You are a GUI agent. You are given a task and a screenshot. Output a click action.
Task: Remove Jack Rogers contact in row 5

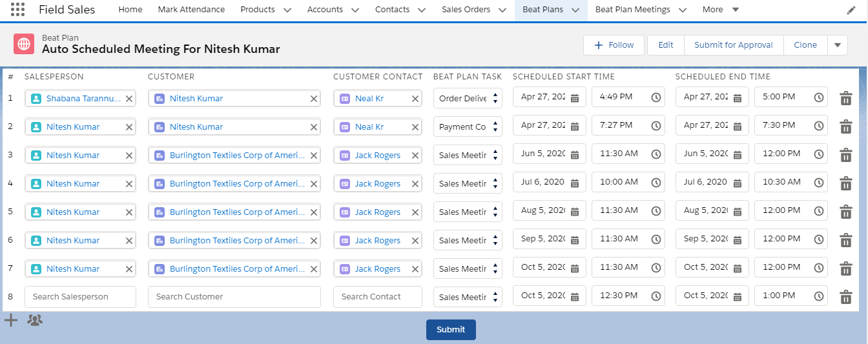pos(415,212)
